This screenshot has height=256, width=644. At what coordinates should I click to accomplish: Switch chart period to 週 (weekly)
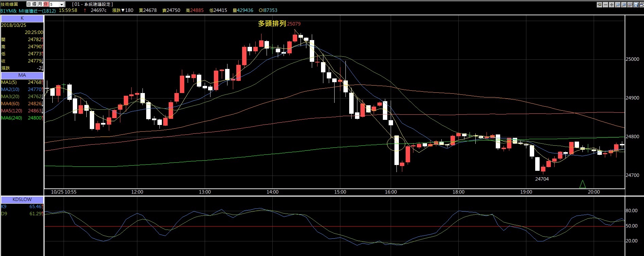[x=34, y=4]
